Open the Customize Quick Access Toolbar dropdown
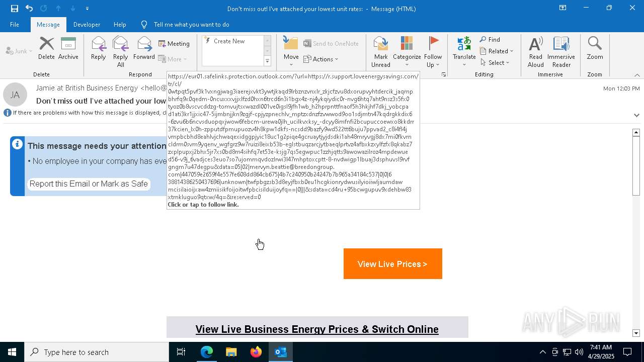Screen dimensions: 644x362 [87, 9]
